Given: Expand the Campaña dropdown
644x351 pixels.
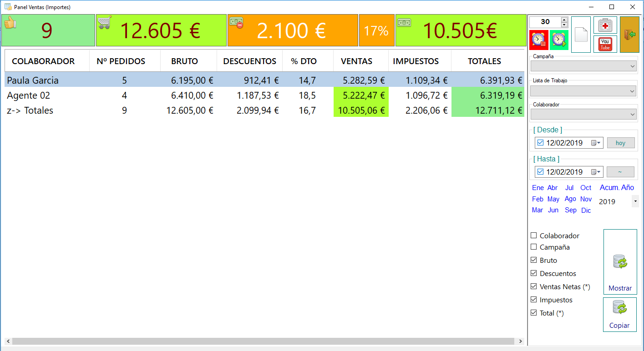Looking at the screenshot, I should (583, 66).
